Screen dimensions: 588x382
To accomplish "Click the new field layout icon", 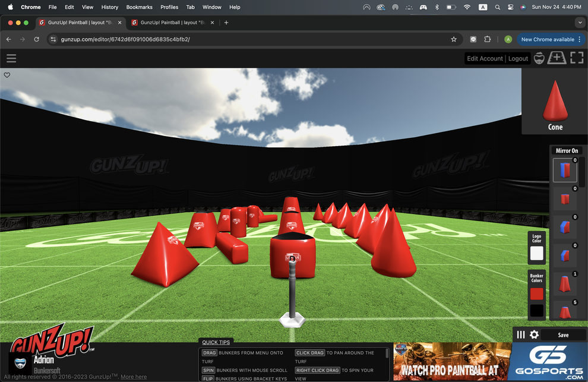I will click(557, 58).
